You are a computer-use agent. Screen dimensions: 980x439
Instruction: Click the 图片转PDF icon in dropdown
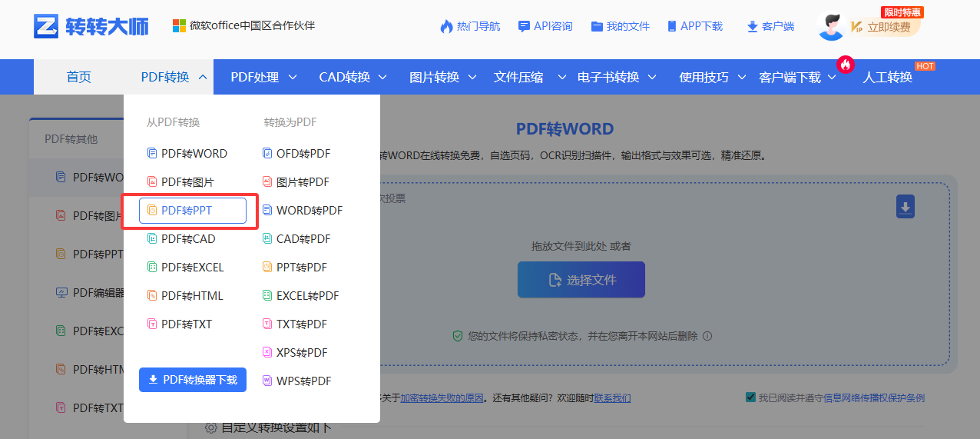pyautogui.click(x=267, y=182)
